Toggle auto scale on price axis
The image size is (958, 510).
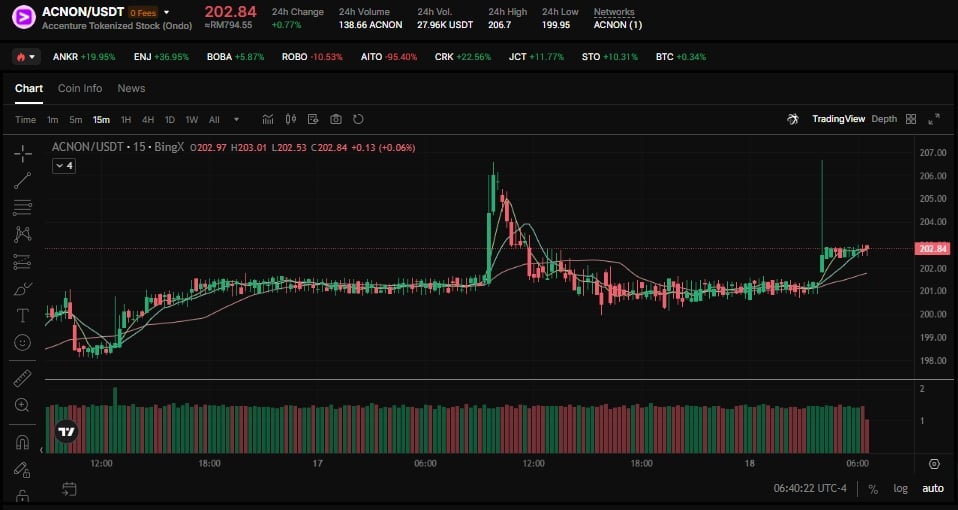click(932, 489)
